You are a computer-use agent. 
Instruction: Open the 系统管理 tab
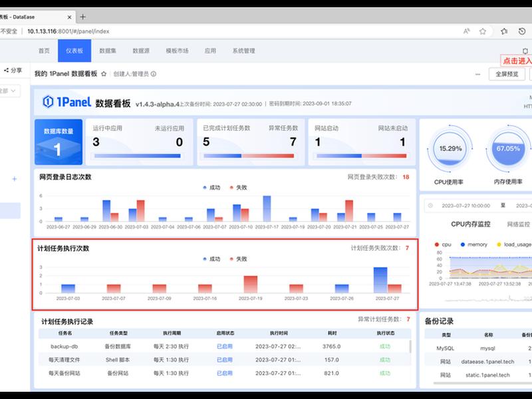click(243, 51)
